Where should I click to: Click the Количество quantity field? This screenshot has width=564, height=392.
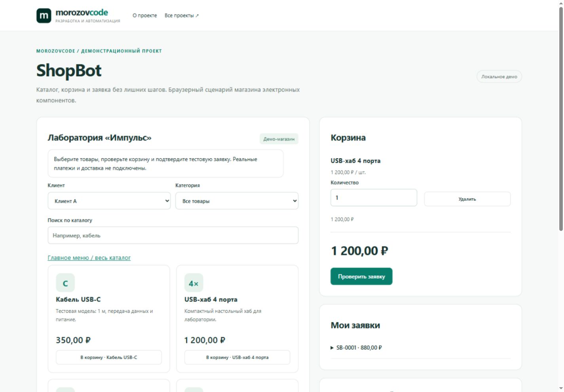374,198
